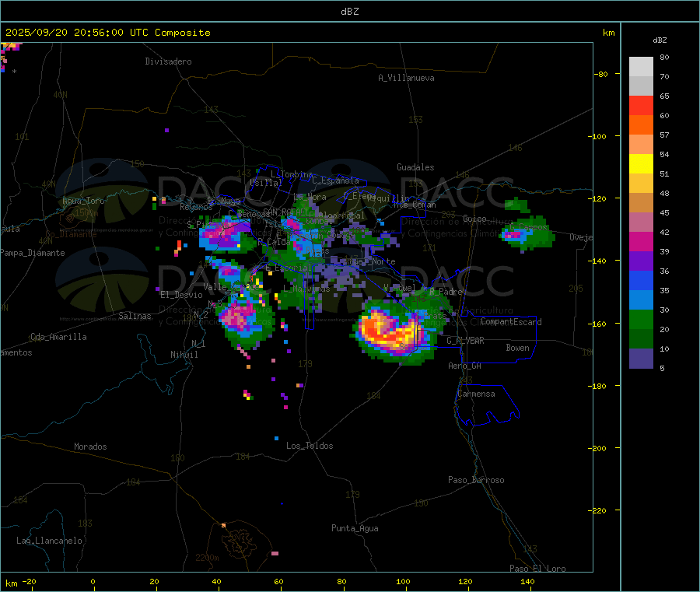Viewport: 700px width, 592px height.
Task: Click the dBZ title at top
Action: 349,12
